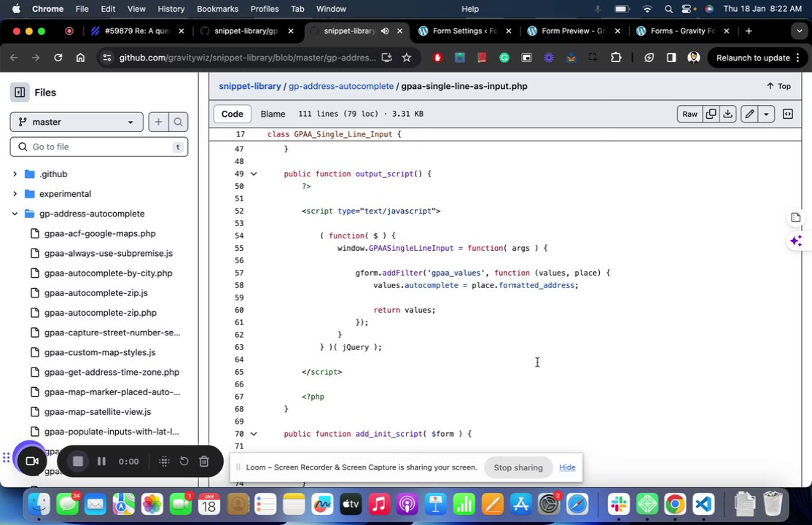Click the Go to file search field
Viewport: 812px width, 525px height.
point(98,147)
